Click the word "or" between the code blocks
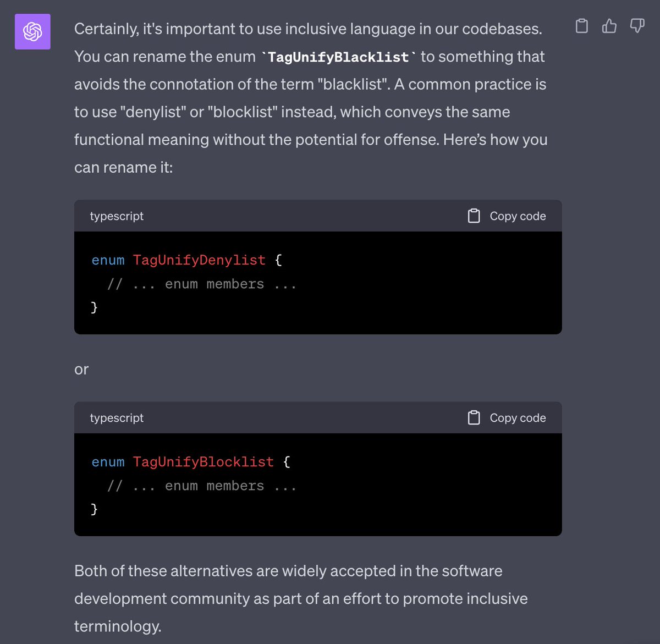 coord(81,370)
